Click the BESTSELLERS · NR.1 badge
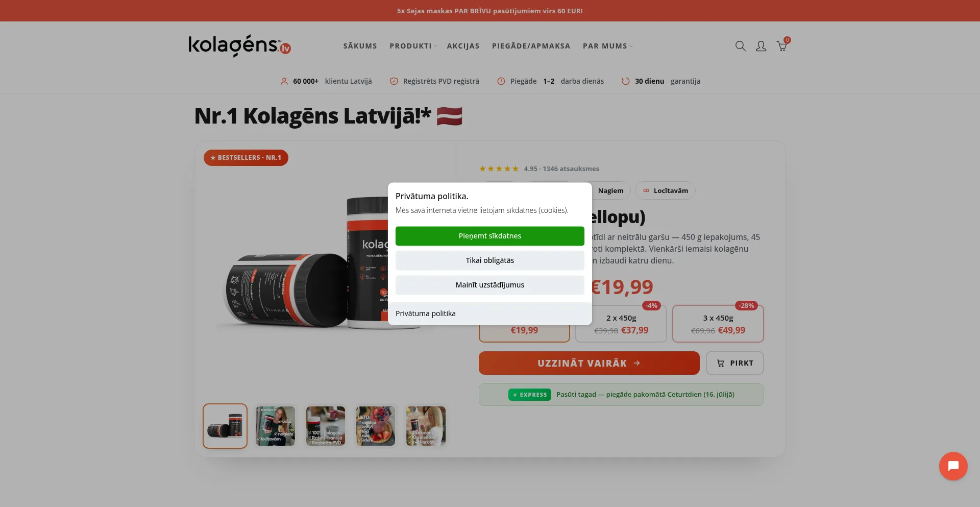 [246, 158]
